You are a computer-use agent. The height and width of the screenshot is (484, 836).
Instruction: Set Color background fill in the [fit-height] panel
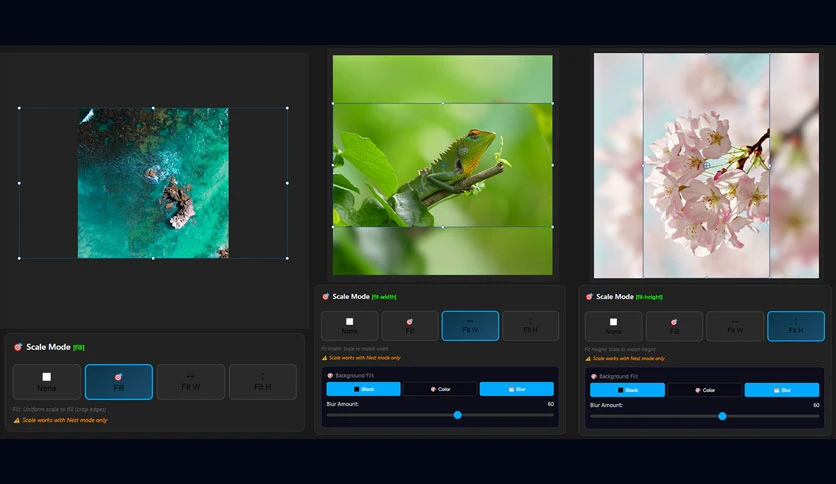click(x=704, y=390)
